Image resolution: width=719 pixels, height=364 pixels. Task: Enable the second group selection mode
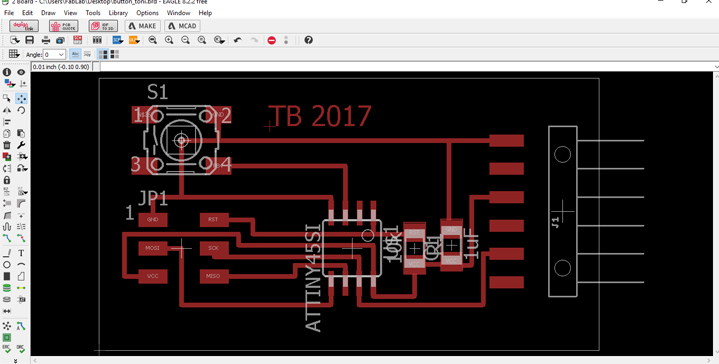point(115,55)
